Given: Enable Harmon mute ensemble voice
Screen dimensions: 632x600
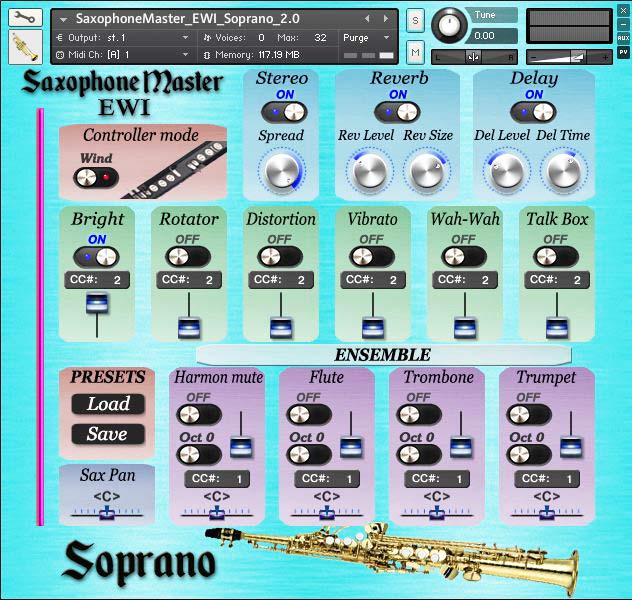Looking at the screenshot, I should pyautogui.click(x=199, y=415).
